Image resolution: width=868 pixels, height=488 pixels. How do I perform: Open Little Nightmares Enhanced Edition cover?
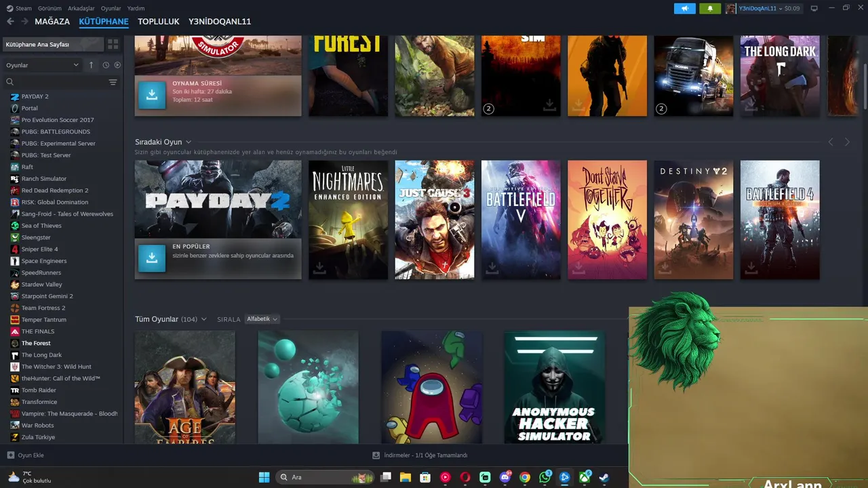click(348, 220)
